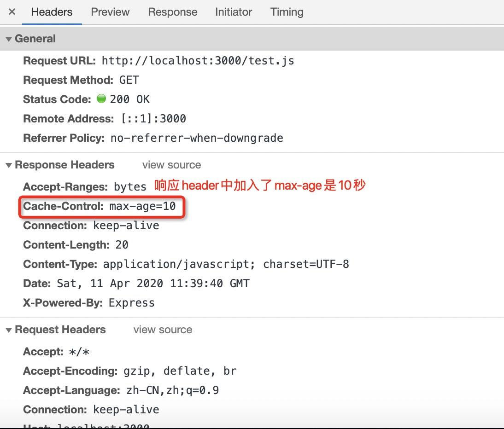This screenshot has width=504, height=429.
Task: Open the Response tab
Action: click(173, 12)
